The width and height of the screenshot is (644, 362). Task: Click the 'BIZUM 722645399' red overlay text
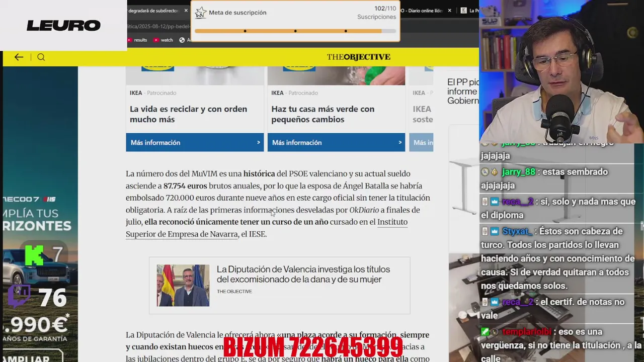click(312, 346)
